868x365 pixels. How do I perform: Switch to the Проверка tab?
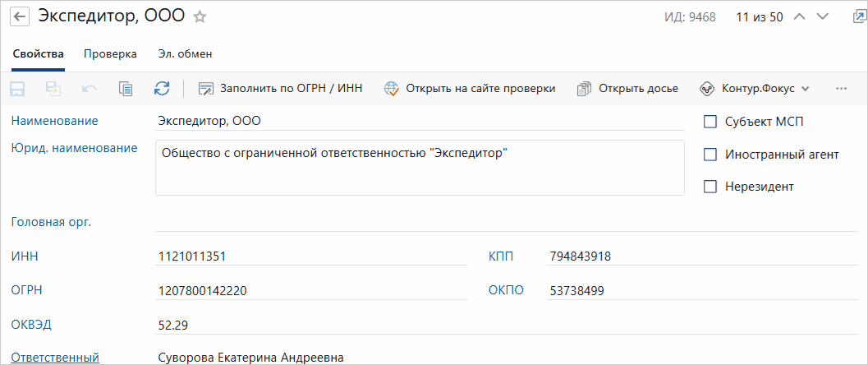pyautogui.click(x=110, y=54)
